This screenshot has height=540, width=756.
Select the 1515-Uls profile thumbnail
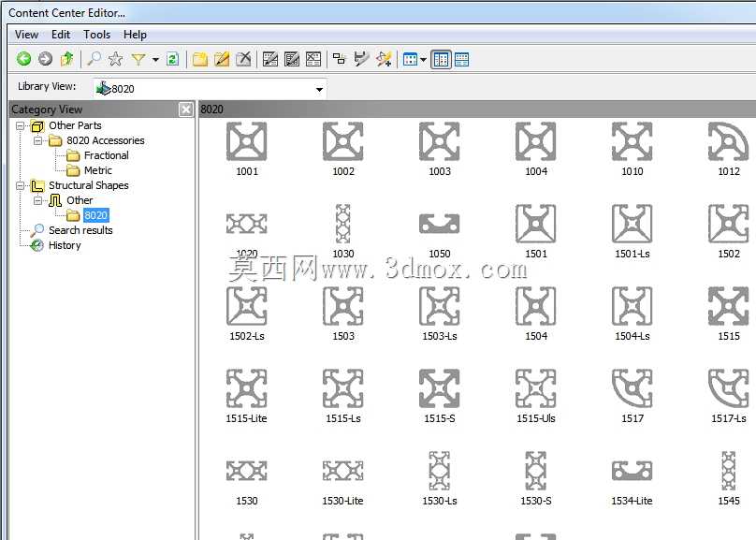point(536,388)
